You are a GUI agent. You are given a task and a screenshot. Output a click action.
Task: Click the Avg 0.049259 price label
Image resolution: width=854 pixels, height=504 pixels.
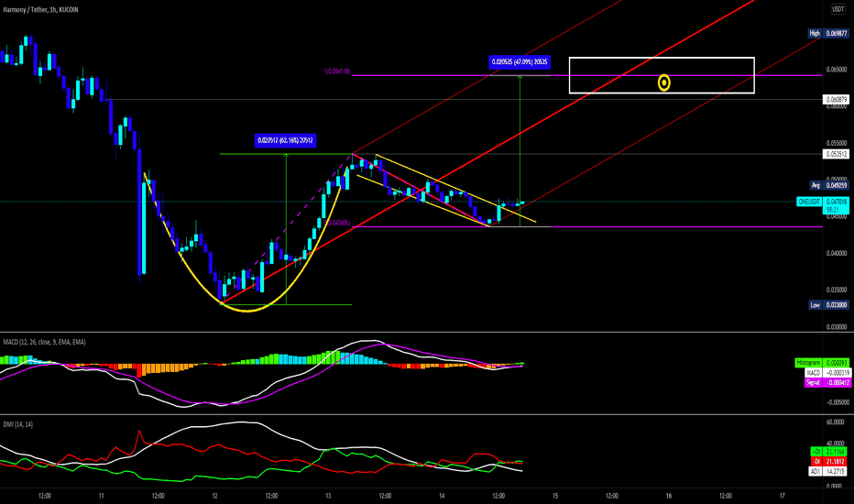click(x=829, y=185)
